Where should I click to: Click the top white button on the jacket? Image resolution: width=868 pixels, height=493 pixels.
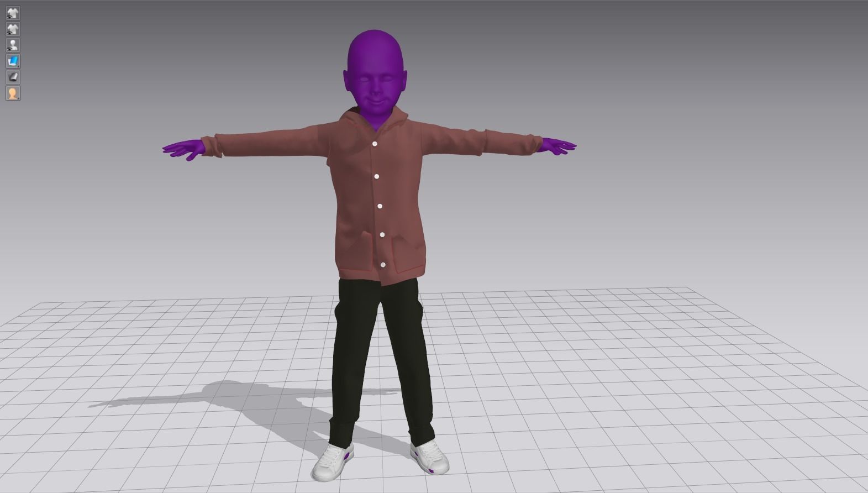click(x=375, y=144)
